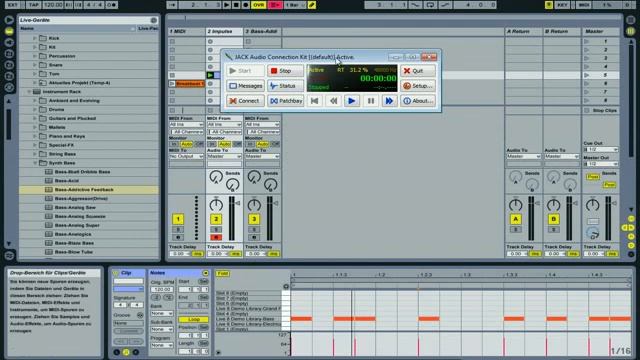The height and width of the screenshot is (360, 640).
Task: Click the Stop Clips button
Action: (x=601, y=111)
